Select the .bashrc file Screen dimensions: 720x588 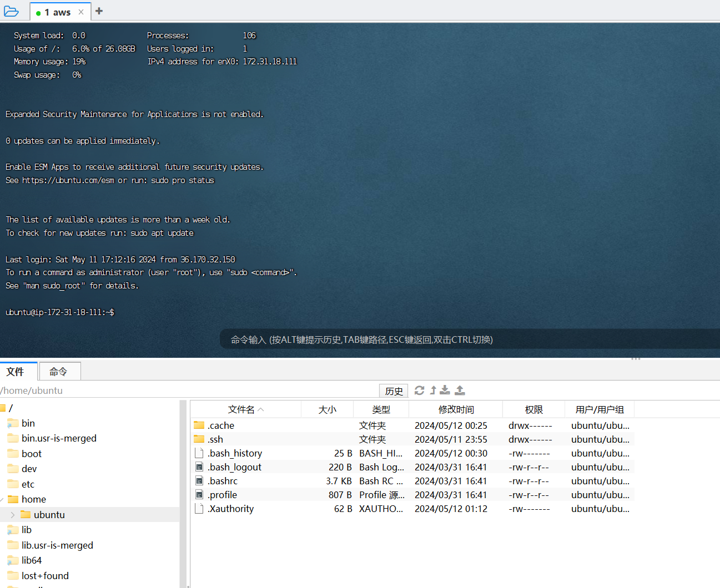412,481
